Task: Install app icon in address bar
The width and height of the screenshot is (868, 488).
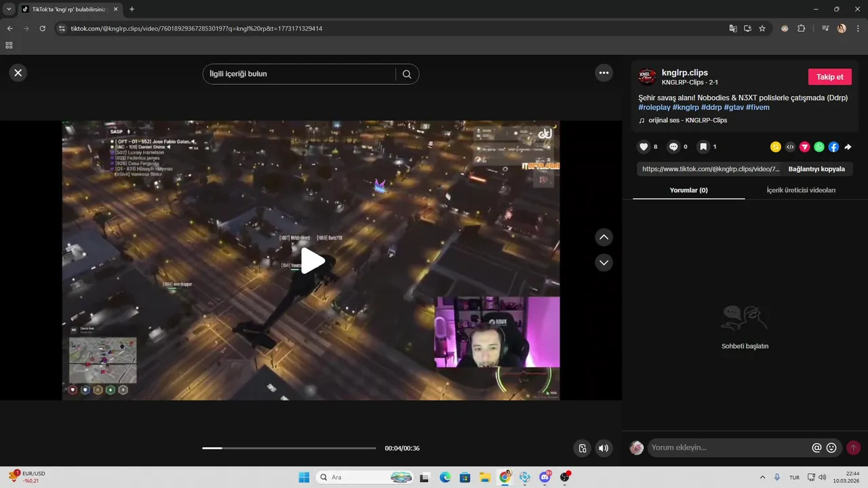Action: click(x=747, y=28)
